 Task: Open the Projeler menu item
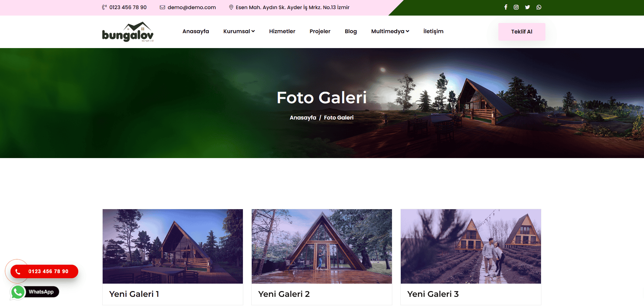click(320, 31)
